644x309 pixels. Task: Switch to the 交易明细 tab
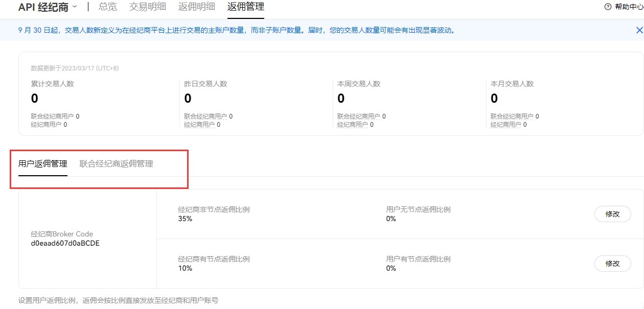(x=147, y=7)
